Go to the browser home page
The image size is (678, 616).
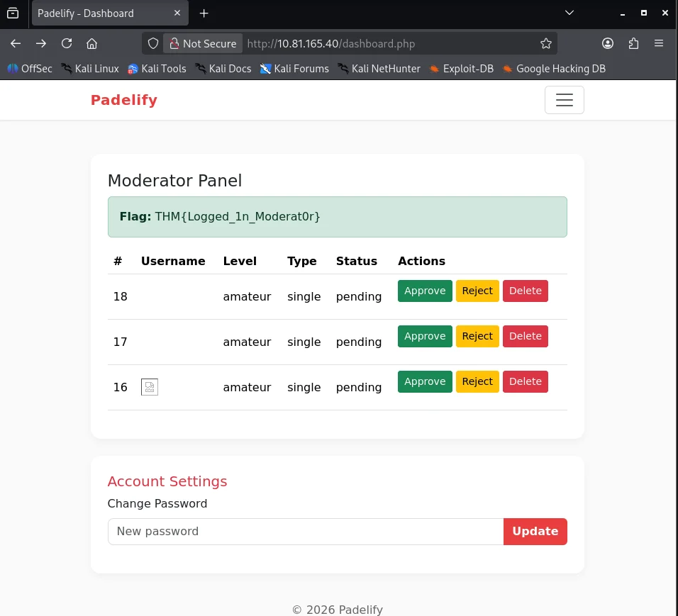[x=91, y=43]
